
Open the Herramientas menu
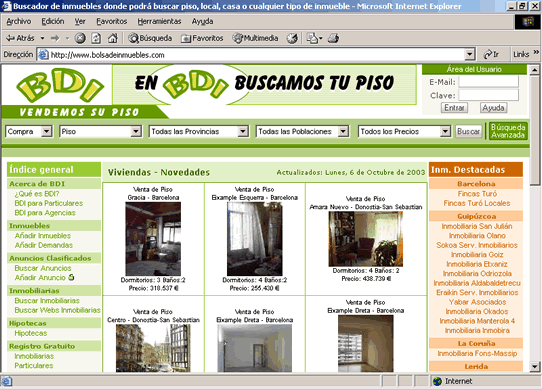159,21
